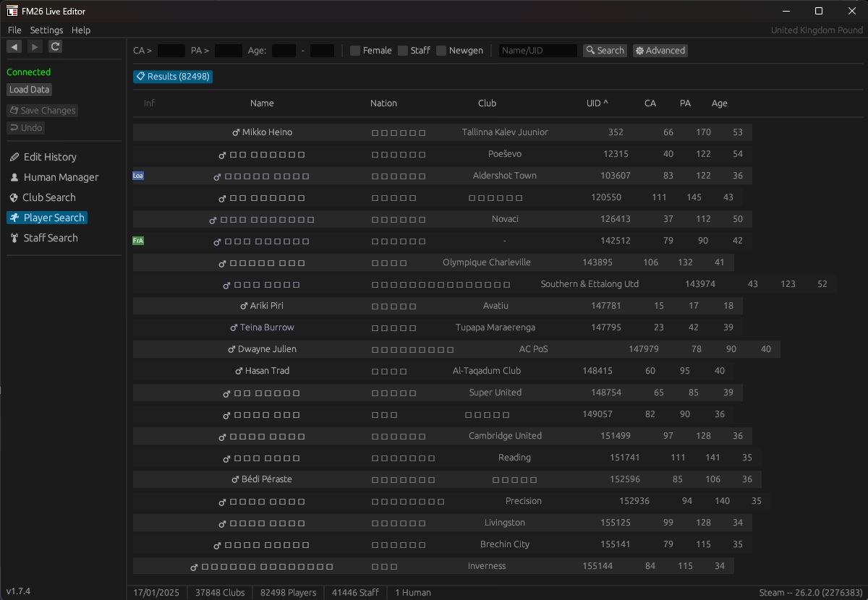868x600 pixels.
Task: Click the Search button
Action: tap(605, 51)
